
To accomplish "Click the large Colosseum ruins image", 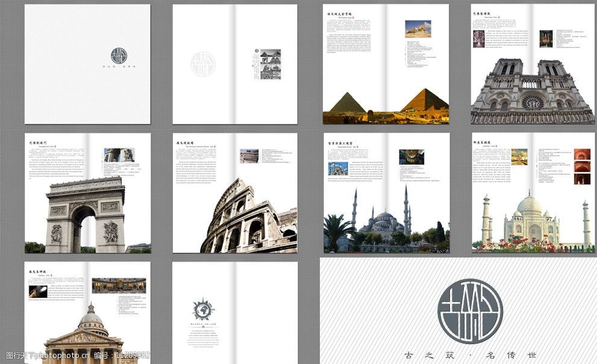I will click(249, 220).
